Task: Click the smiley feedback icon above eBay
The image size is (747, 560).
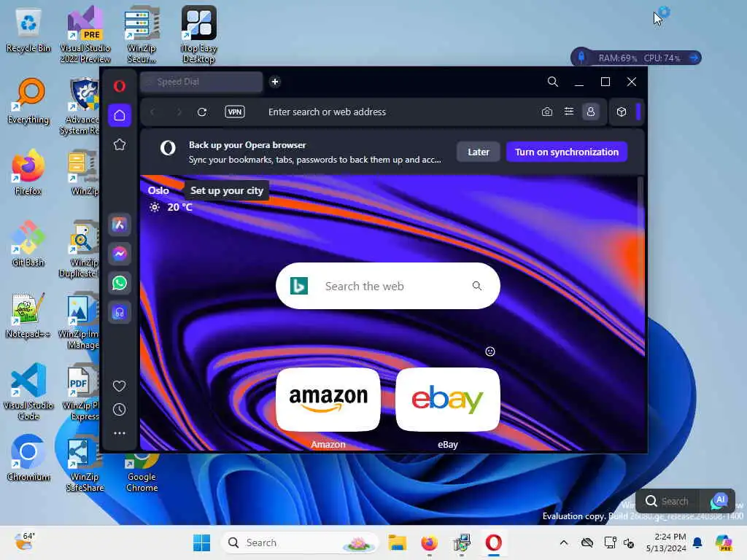Action: (x=489, y=351)
